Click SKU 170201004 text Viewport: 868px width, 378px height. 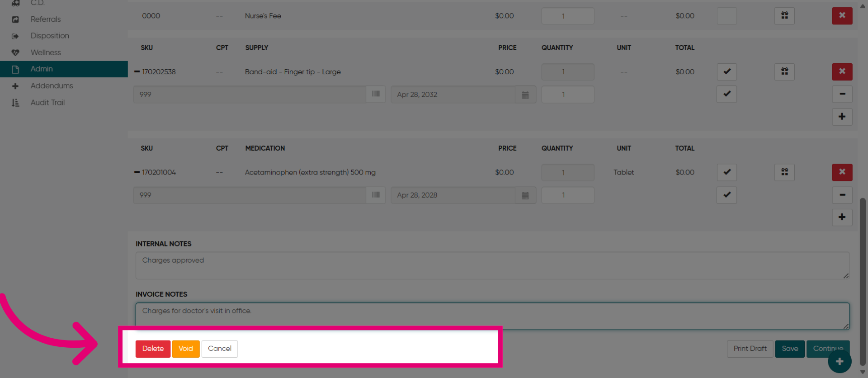159,172
